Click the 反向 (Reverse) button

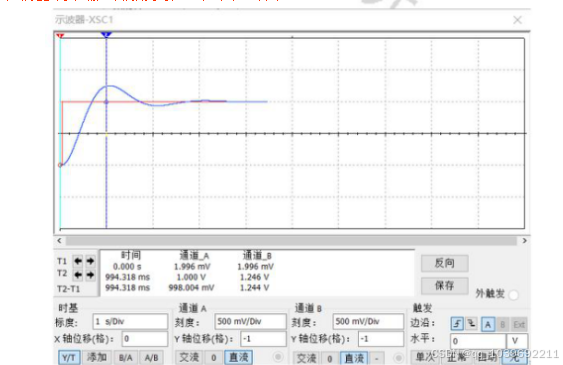click(445, 263)
